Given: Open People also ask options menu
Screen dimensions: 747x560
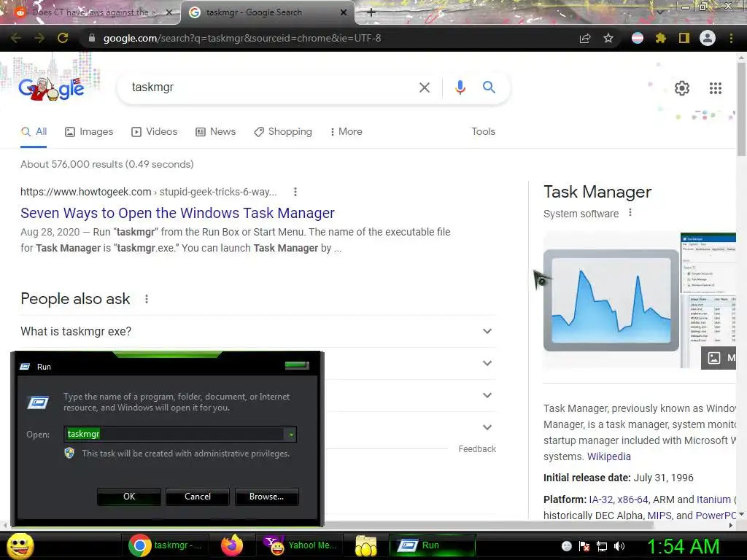Looking at the screenshot, I should tap(147, 299).
